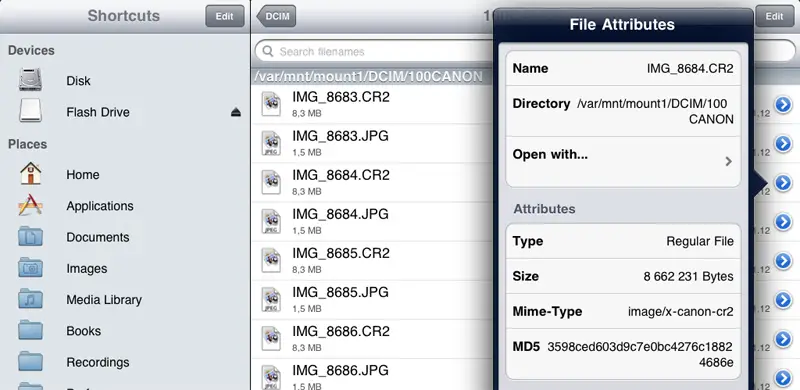Click the Books label
The width and height of the screenshot is (800, 390).
84,331
